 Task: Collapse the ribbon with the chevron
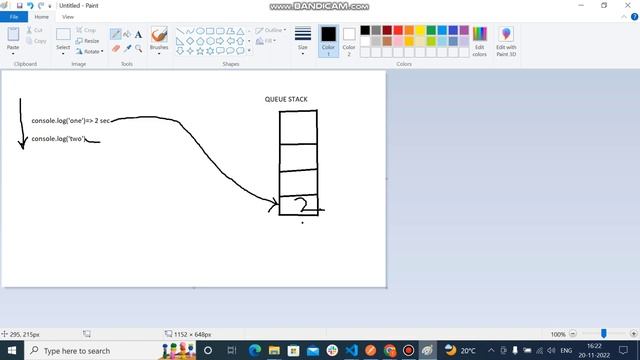pos(624,17)
